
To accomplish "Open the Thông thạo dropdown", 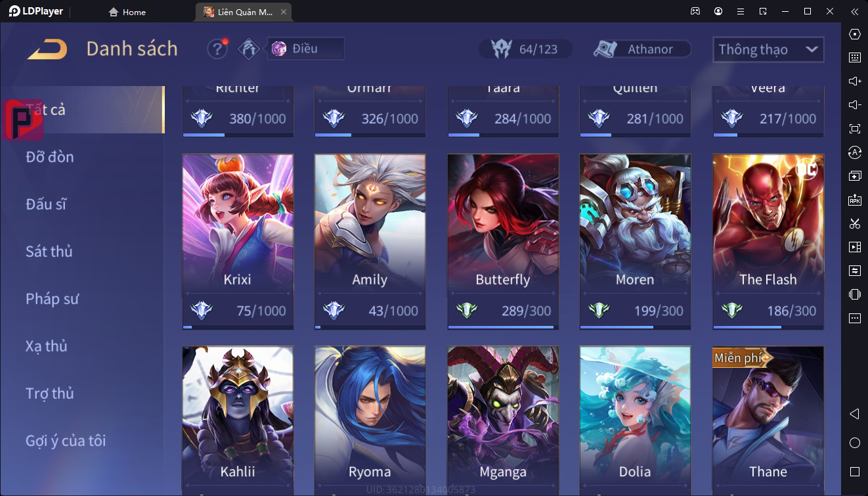I will click(768, 49).
